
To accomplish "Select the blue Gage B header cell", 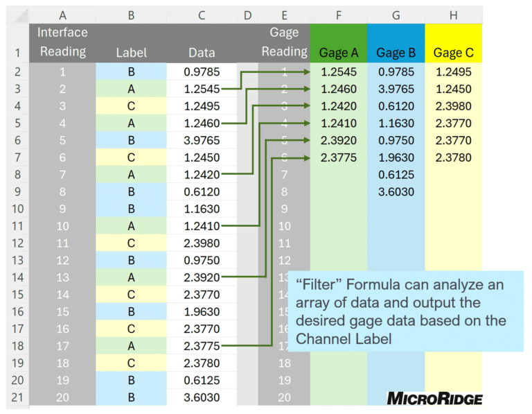I will coord(396,44).
